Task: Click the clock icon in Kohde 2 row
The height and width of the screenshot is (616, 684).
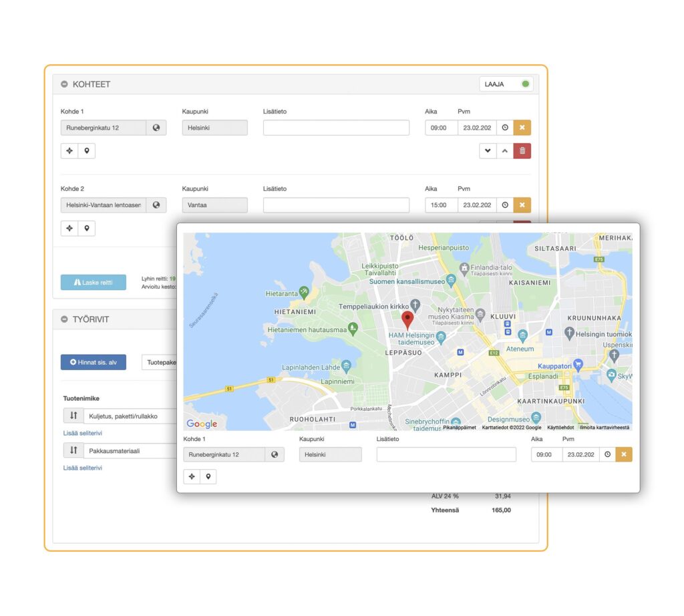Action: click(x=505, y=205)
